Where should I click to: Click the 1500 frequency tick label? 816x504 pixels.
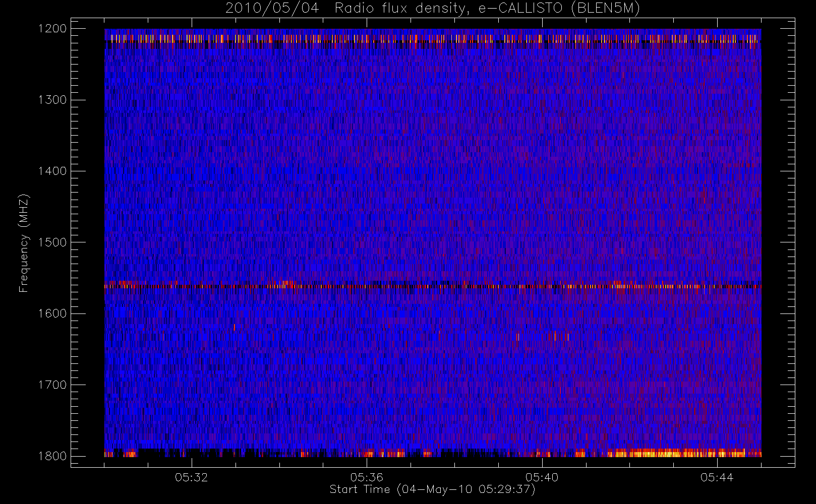(52, 242)
